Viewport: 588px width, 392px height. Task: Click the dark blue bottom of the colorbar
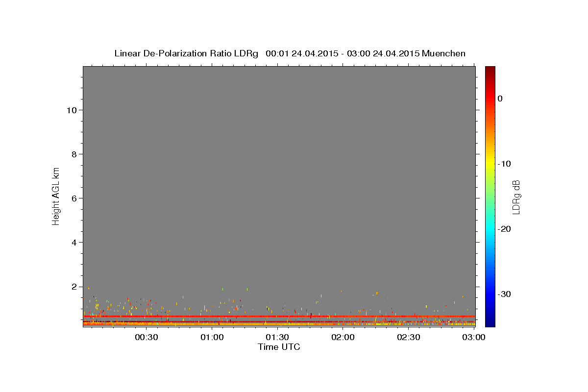pyautogui.click(x=490, y=321)
